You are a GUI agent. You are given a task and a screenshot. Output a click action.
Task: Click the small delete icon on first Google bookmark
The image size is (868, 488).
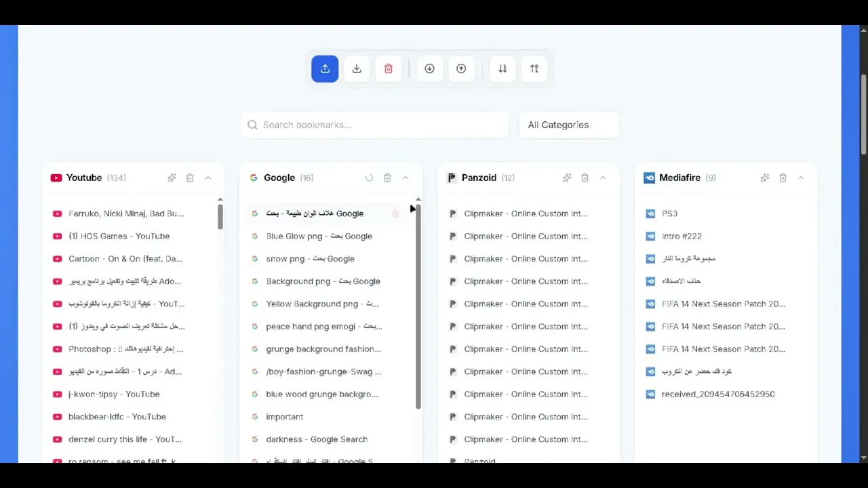395,213
